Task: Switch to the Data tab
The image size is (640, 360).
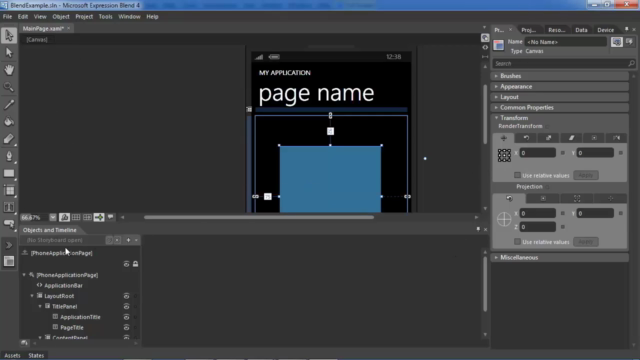Action: click(x=581, y=30)
